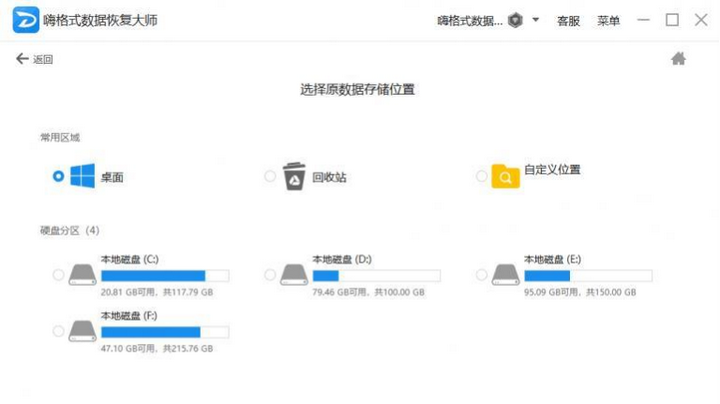Click the 本地磁盘 (E:) label
Viewport: 720px width, 404px height.
click(x=553, y=259)
